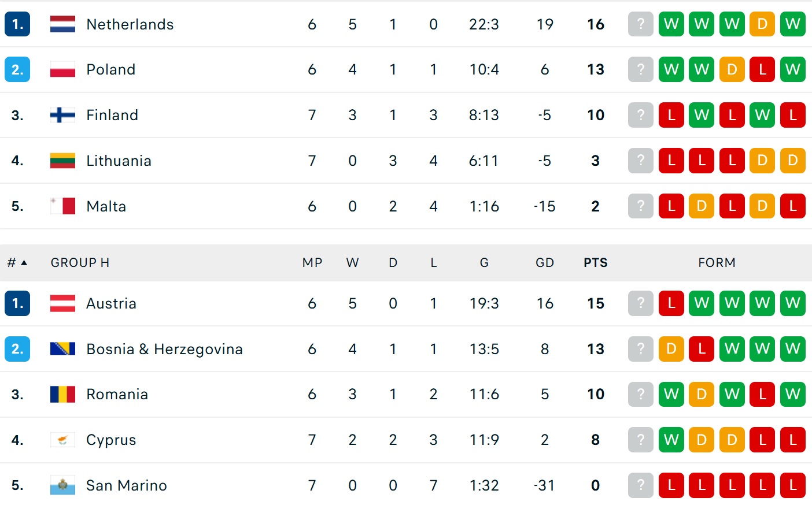Open the Bosnia & Herzegovina team link
The image size is (812, 505).
coord(164,349)
